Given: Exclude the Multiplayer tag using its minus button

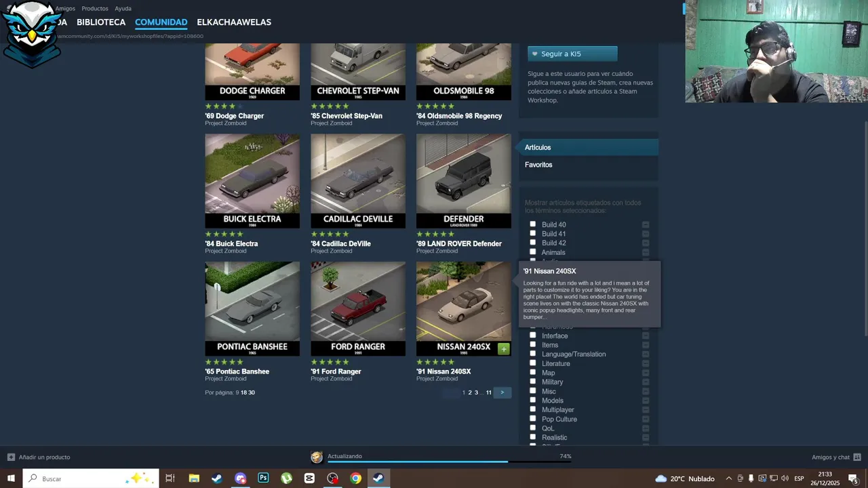Looking at the screenshot, I should click(x=646, y=410).
